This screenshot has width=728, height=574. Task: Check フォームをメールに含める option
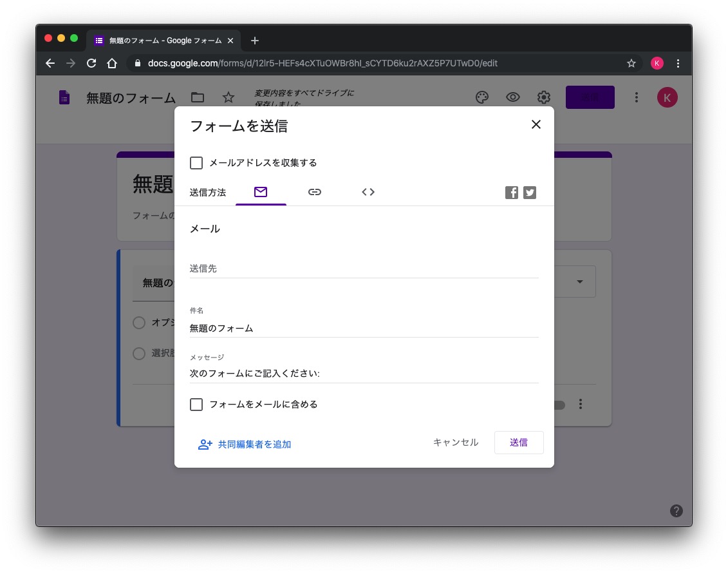click(x=196, y=405)
